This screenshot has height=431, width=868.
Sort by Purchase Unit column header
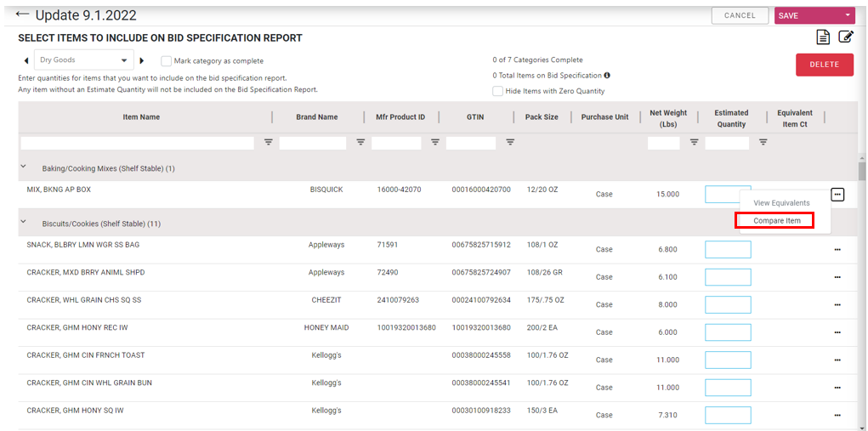tap(604, 116)
